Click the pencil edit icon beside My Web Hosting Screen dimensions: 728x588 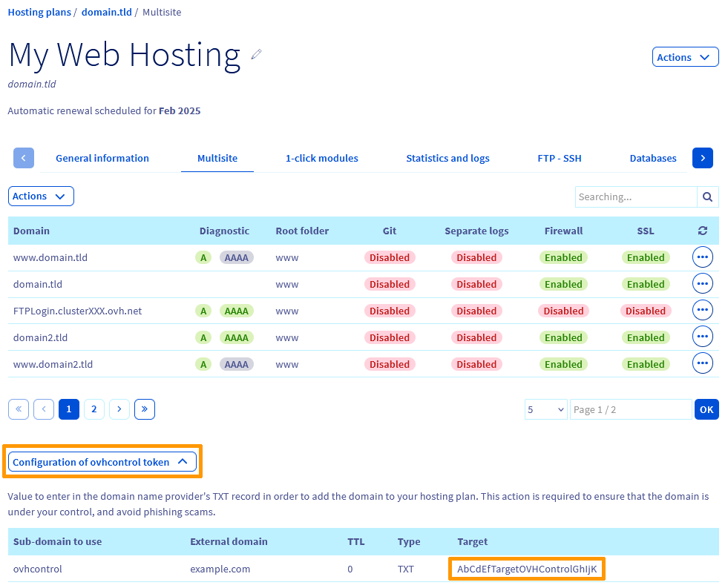click(x=257, y=54)
